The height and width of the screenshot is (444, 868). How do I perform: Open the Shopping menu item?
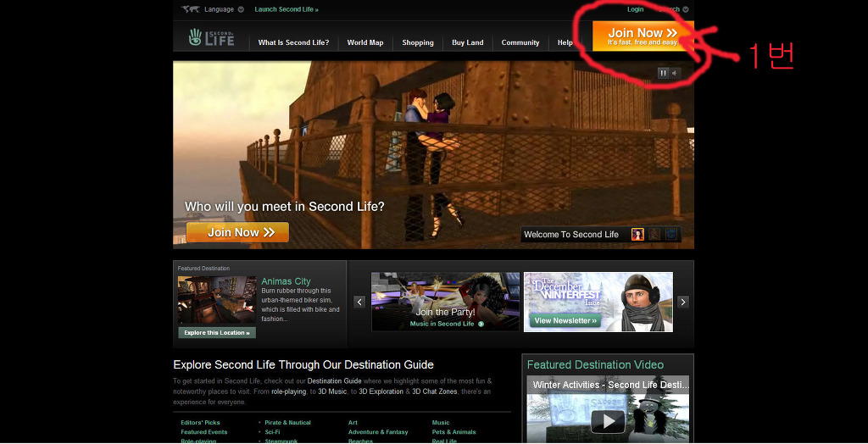coord(418,42)
